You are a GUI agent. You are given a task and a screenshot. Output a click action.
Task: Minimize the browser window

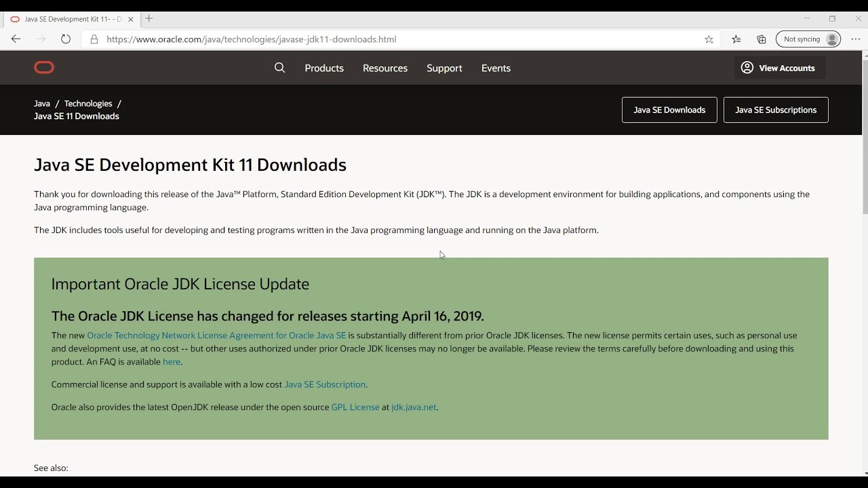point(807,19)
